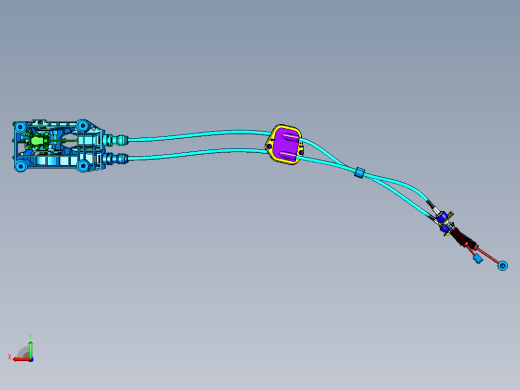Select the small blue cylinder cap beside the eyelet

tap(478, 259)
